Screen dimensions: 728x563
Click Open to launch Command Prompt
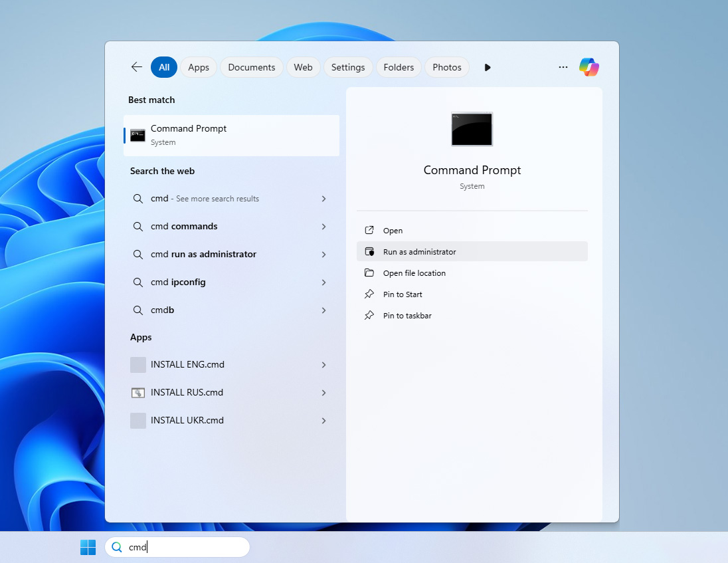coord(391,230)
